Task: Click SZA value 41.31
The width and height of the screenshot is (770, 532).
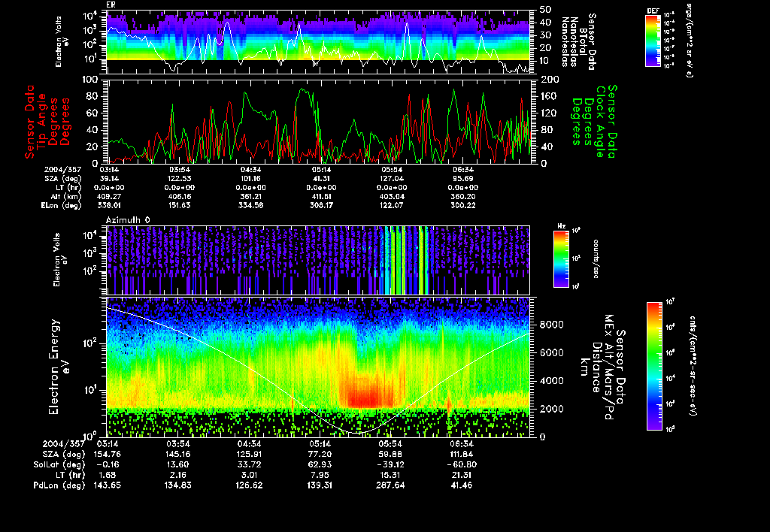Action: click(x=320, y=179)
